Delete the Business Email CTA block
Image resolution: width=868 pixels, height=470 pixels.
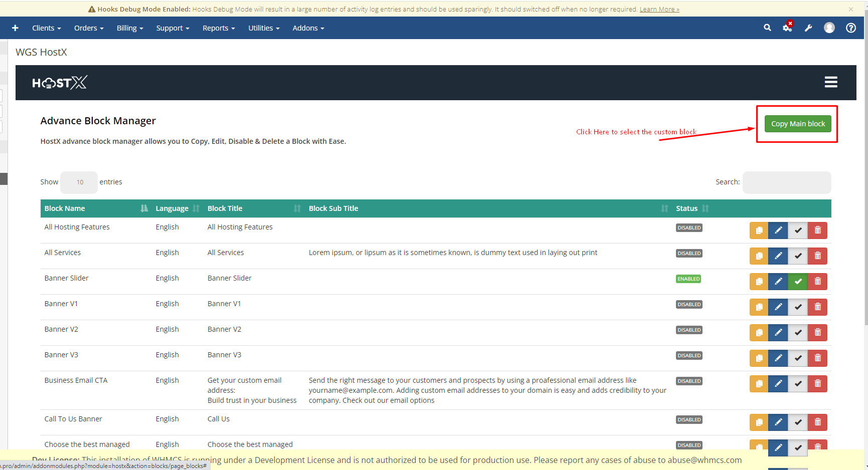(817, 384)
